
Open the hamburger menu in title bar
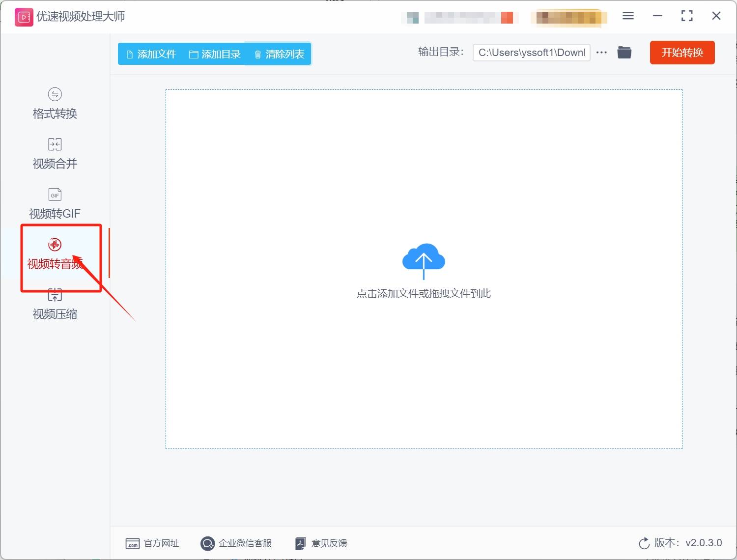(x=627, y=16)
